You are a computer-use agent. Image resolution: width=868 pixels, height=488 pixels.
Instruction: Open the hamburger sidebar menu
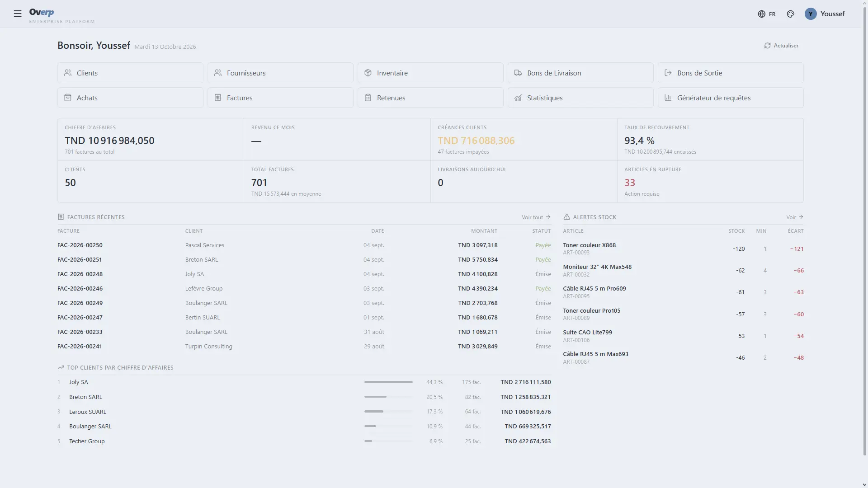(18, 14)
